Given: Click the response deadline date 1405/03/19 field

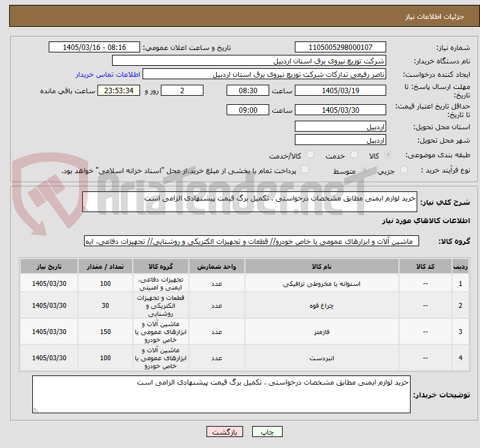Looking at the screenshot, I should tap(340, 91).
